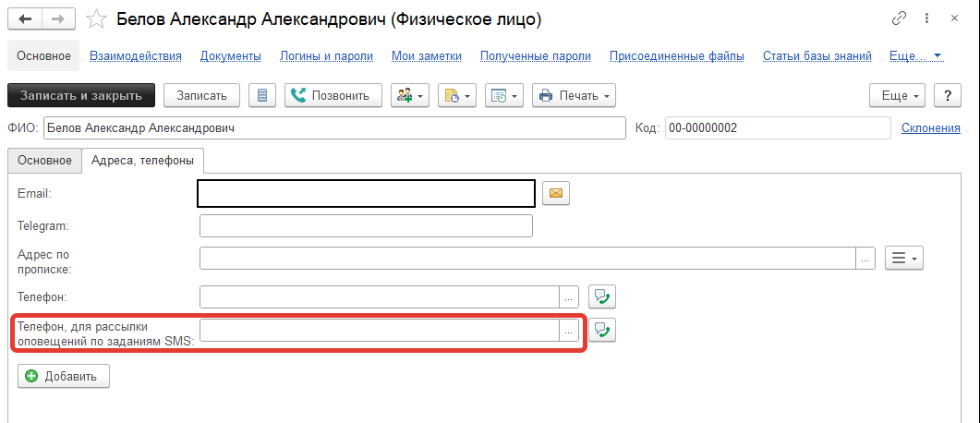Click the ФИО input field
The height and width of the screenshot is (423, 980).
(334, 128)
